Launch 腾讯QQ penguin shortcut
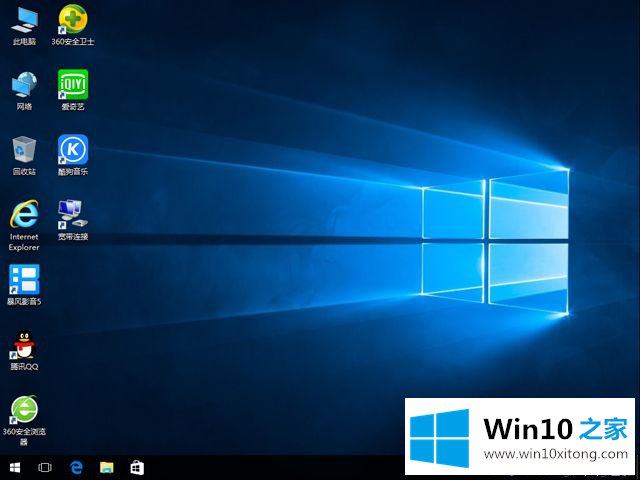Screen dimensions: 640x480 click(24, 344)
